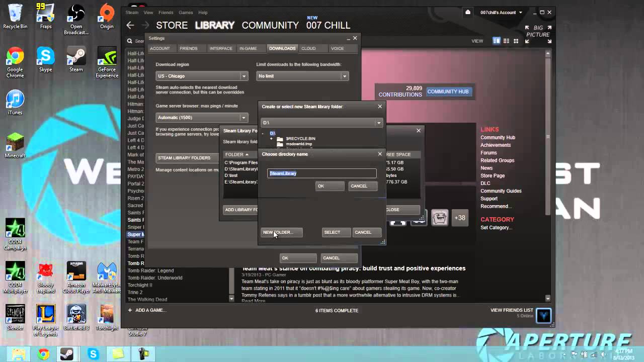Open the Minecraft desktop shortcut
The width and height of the screenshot is (644, 362).
pos(15,146)
